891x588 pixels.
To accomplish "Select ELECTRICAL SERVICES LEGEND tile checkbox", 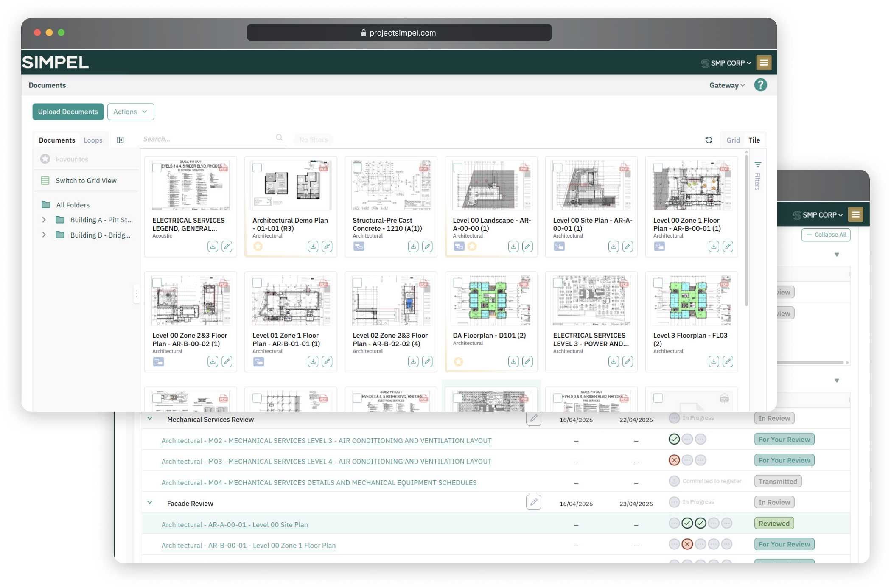I will [157, 168].
